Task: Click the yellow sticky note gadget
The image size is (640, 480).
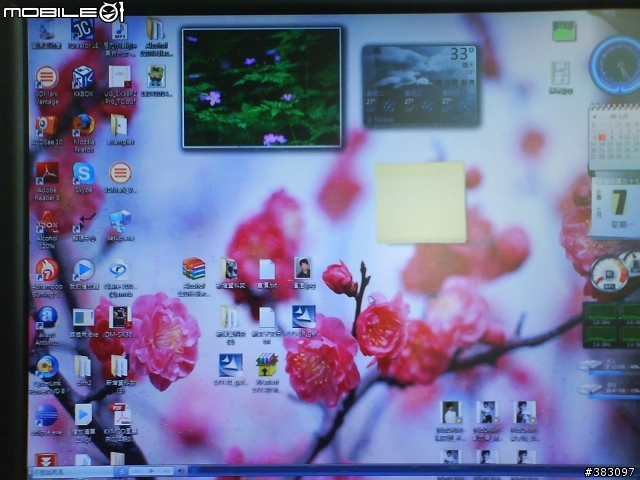Action: click(420, 202)
